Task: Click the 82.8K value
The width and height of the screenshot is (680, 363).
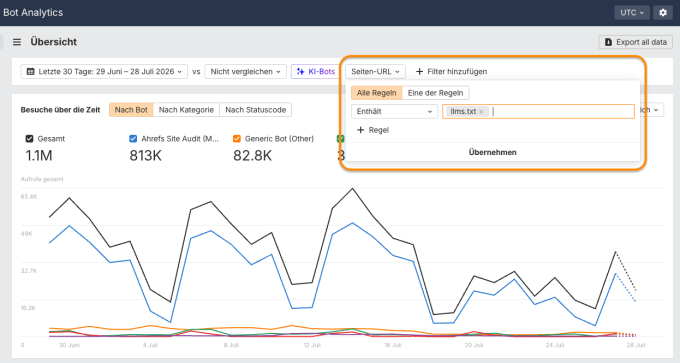Action: tap(252, 155)
